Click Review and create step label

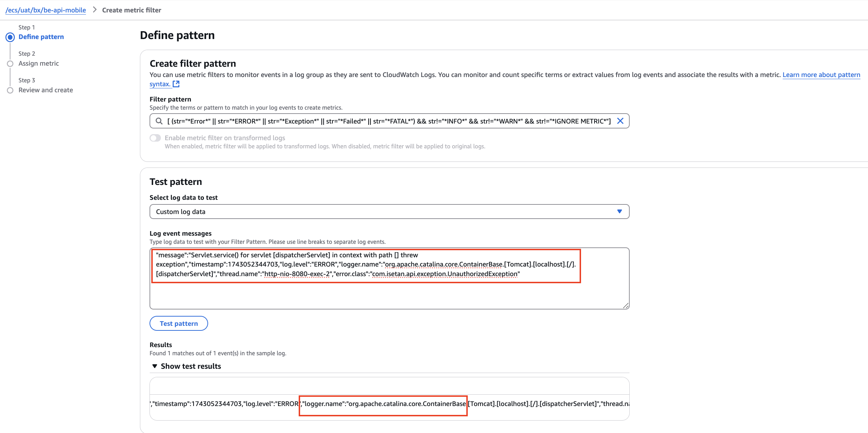point(46,90)
